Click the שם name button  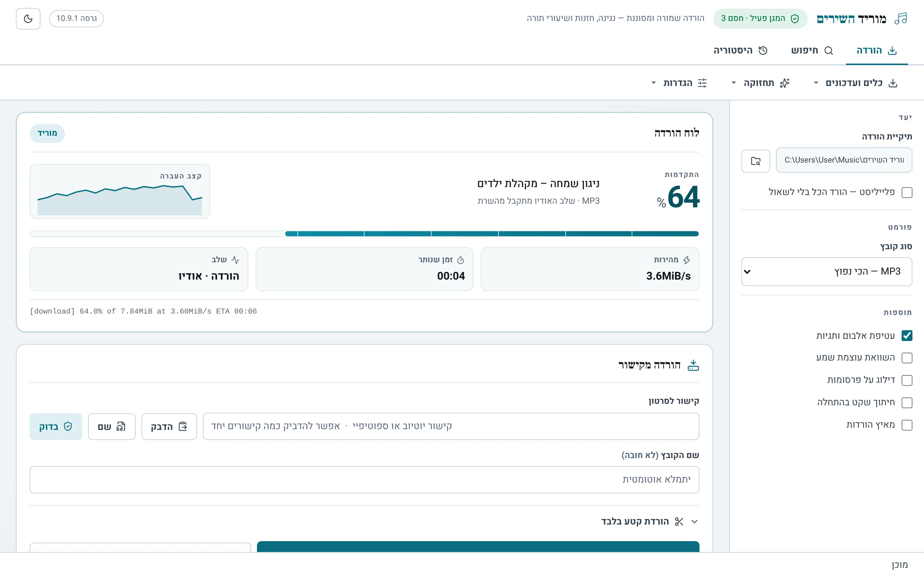tap(112, 426)
